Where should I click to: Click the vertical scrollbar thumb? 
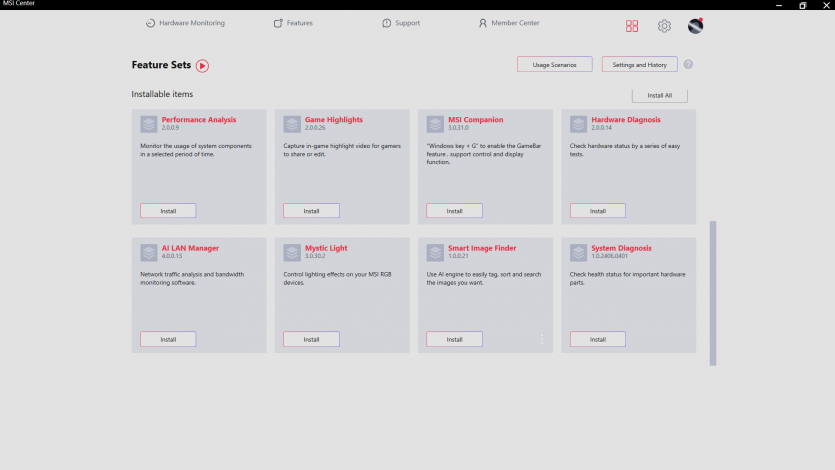(713, 292)
